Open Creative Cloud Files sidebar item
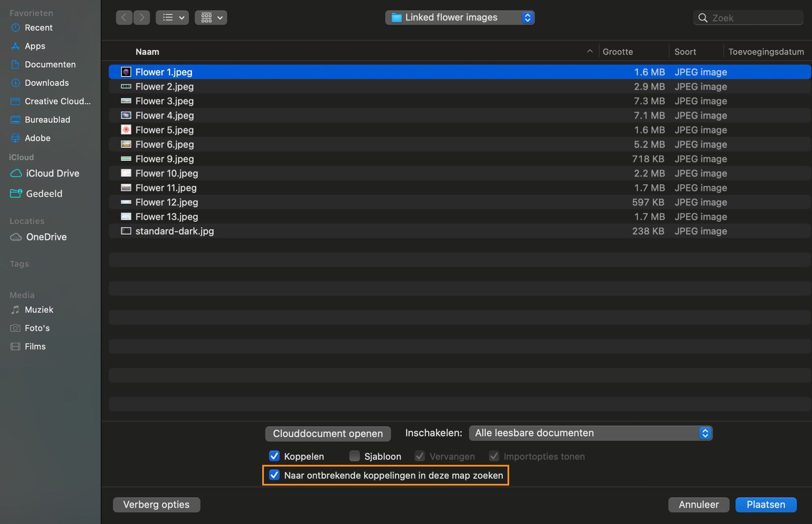 click(58, 101)
